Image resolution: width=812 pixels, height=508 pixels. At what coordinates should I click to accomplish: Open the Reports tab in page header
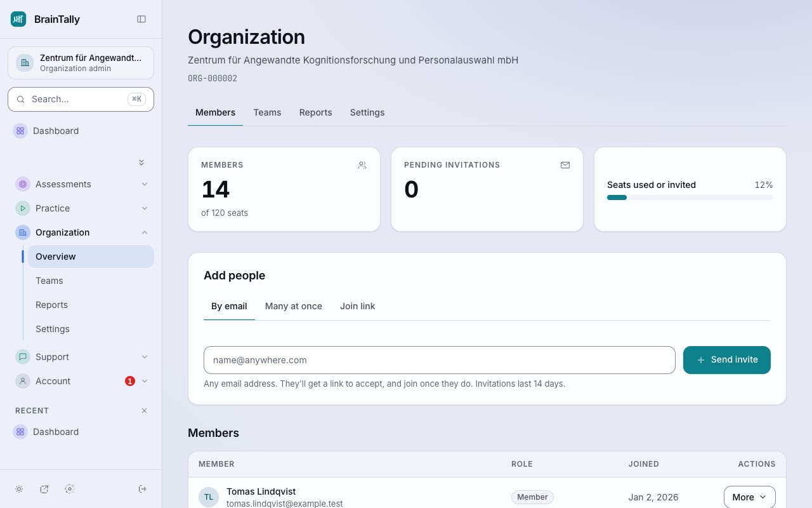tap(315, 112)
